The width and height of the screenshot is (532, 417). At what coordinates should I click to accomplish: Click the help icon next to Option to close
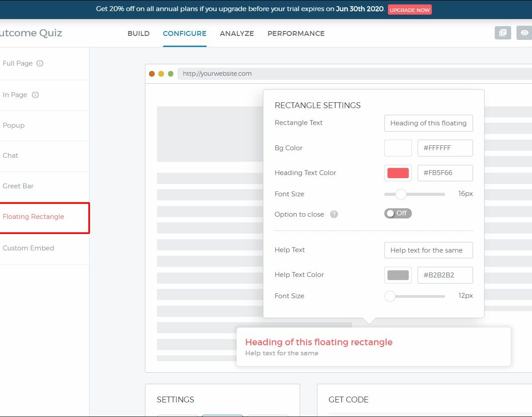coord(334,214)
